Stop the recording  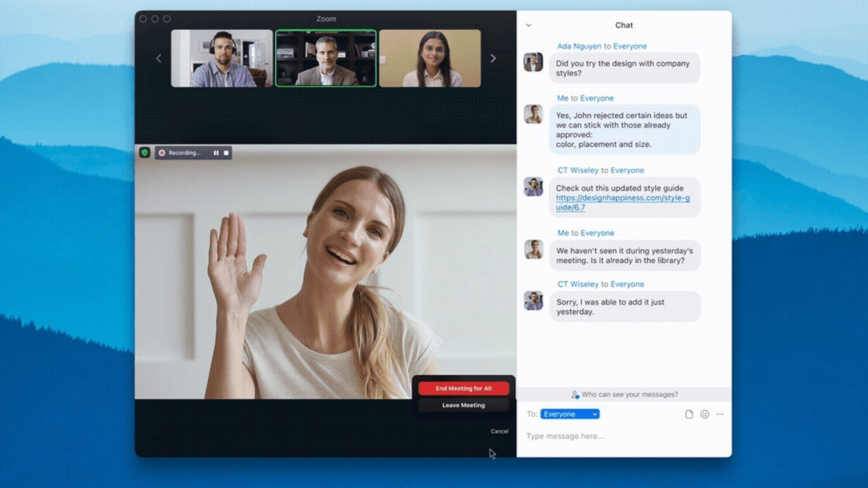[x=227, y=153]
